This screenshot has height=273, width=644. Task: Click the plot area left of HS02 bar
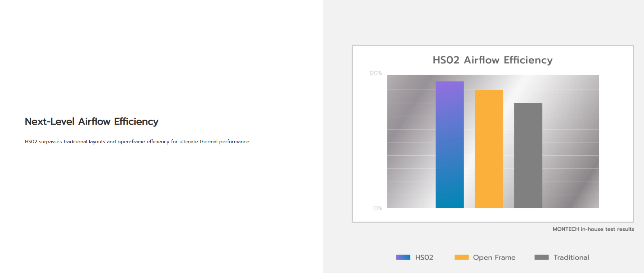411,144
